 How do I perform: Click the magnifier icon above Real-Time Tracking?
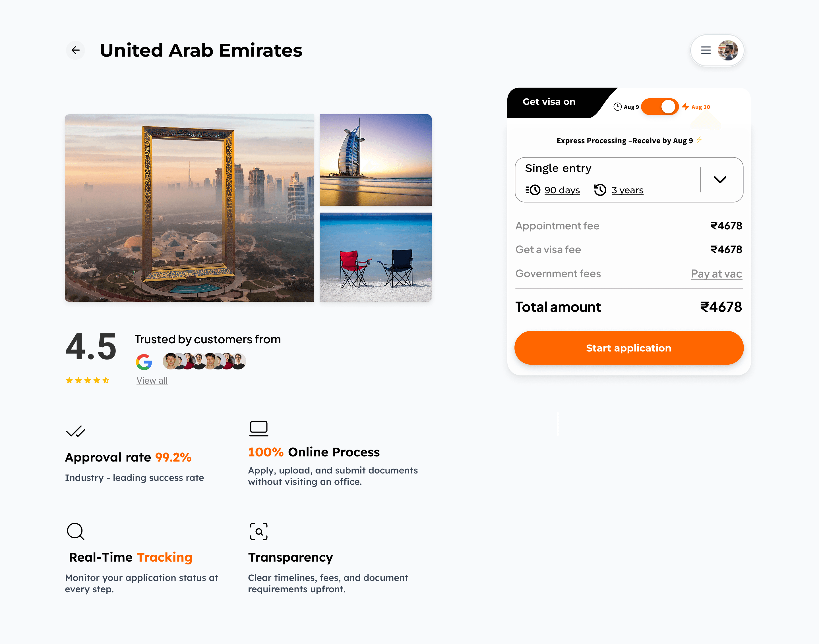[75, 532]
